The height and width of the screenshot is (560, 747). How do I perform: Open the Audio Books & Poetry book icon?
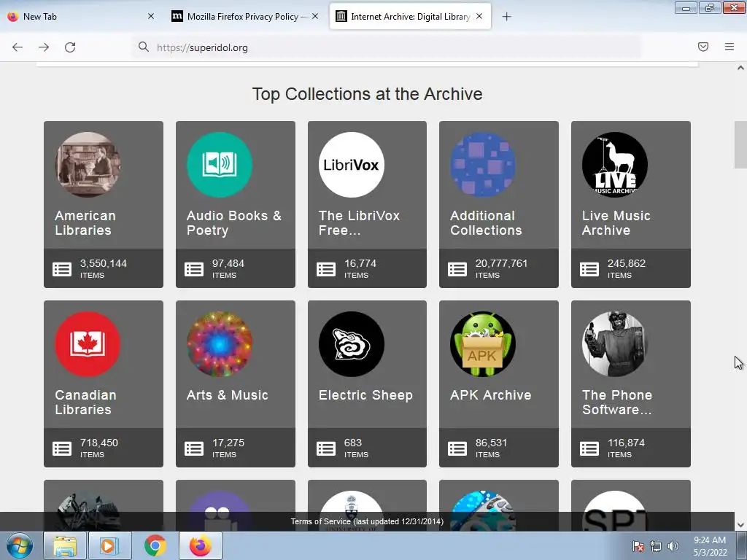pyautogui.click(x=220, y=165)
